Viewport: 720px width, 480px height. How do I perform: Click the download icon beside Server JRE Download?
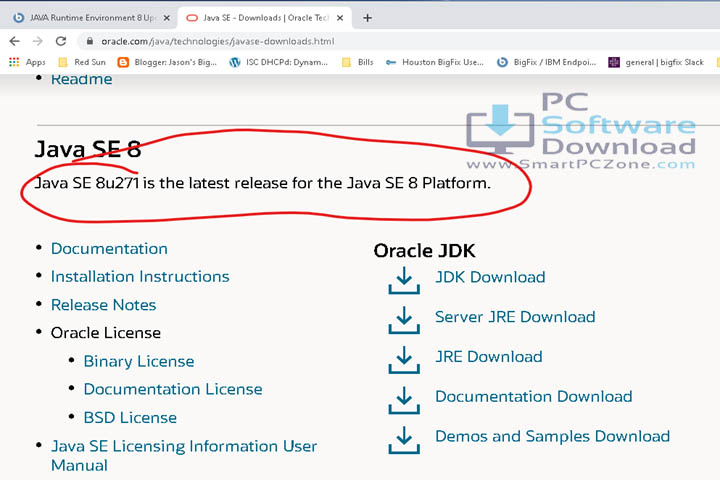[x=404, y=320]
